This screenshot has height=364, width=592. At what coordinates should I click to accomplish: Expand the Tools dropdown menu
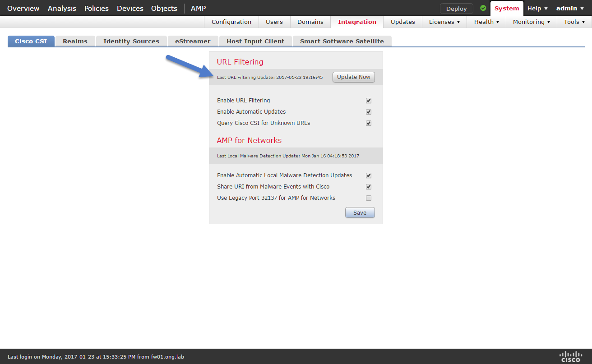[x=574, y=22]
